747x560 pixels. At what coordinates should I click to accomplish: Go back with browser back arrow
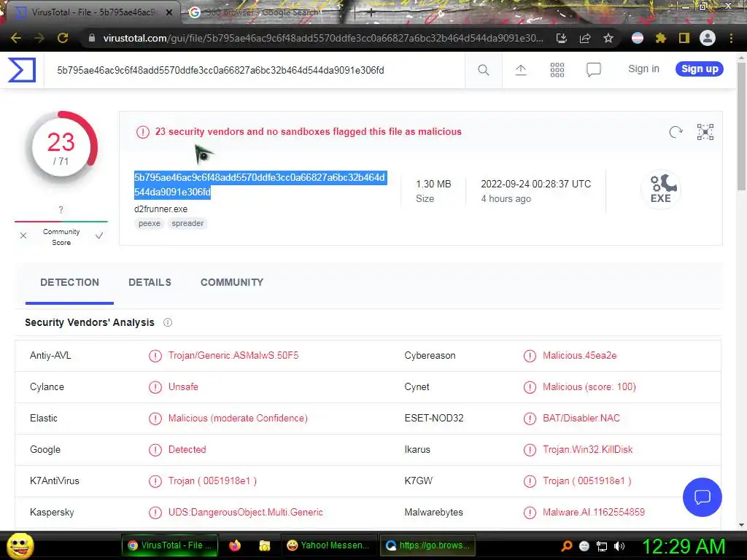coord(16,38)
